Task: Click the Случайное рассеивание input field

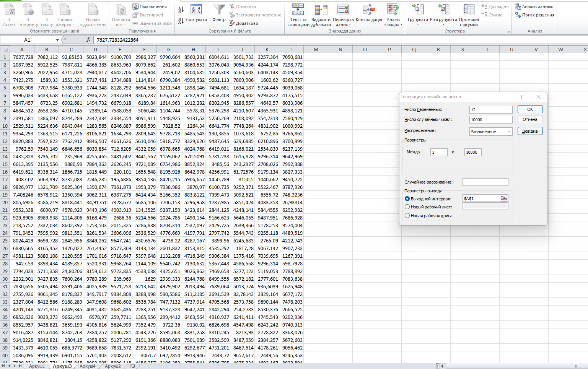Action: coord(485,182)
